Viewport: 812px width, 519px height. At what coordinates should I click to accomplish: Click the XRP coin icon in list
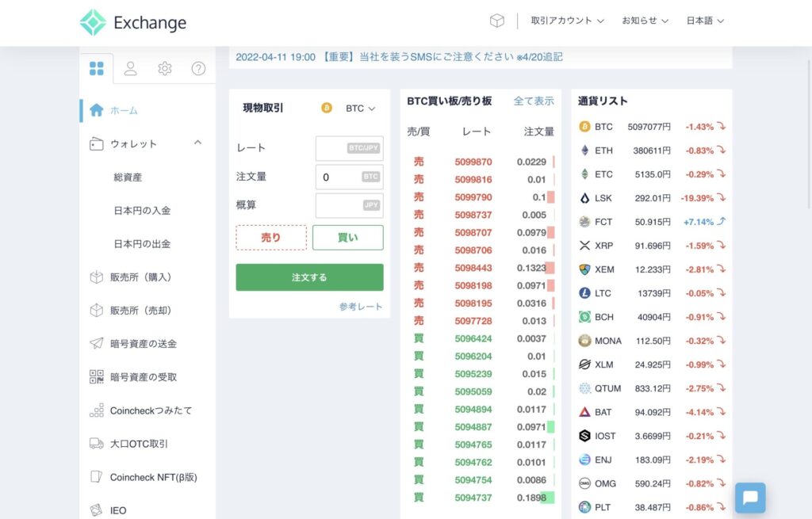click(x=584, y=246)
